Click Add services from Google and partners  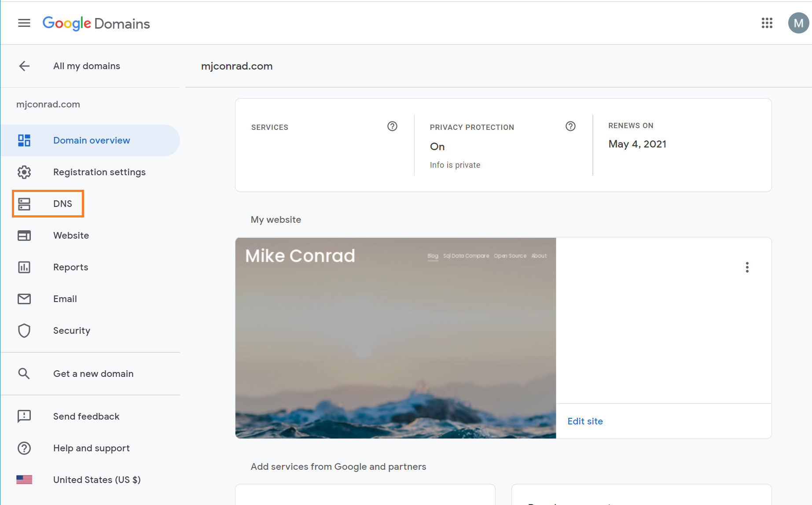coord(338,467)
